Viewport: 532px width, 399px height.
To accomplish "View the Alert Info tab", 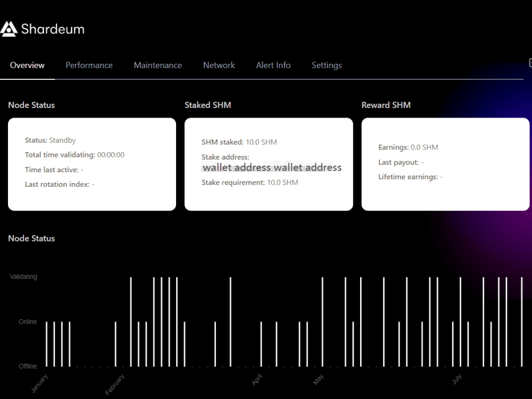I will pos(273,65).
